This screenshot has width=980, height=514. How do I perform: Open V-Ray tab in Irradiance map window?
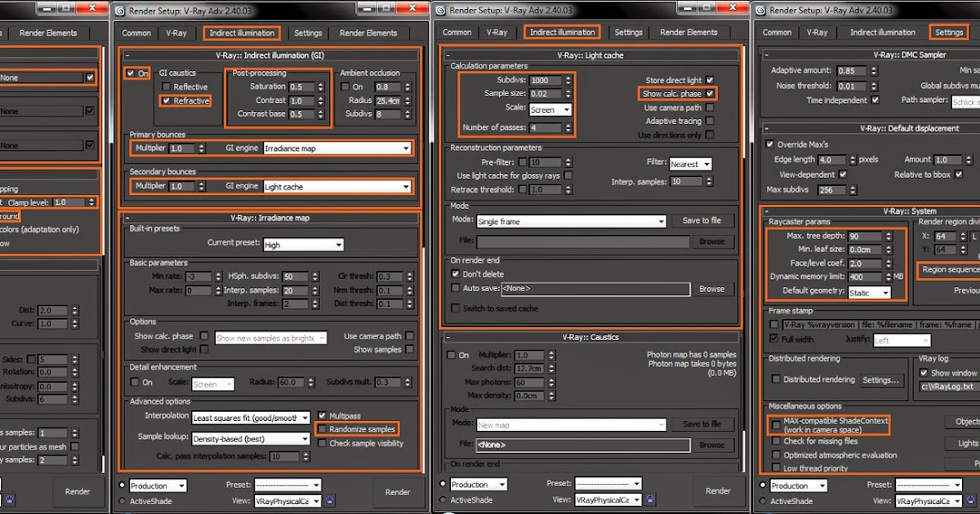point(176,33)
